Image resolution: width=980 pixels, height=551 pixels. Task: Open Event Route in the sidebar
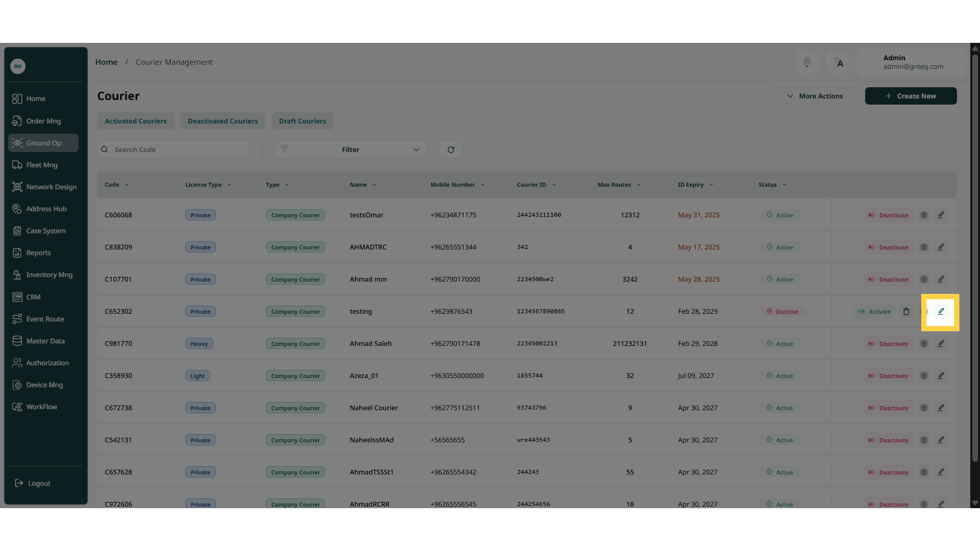43,319
